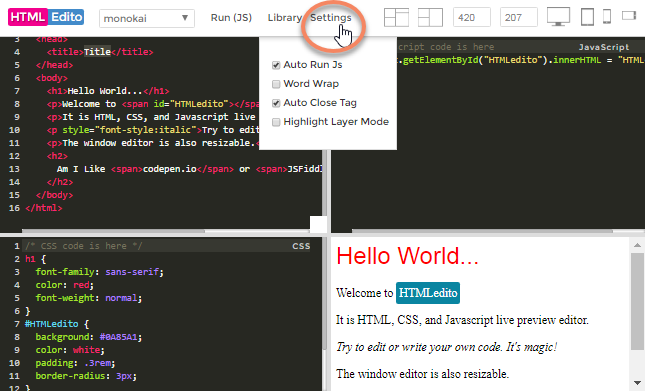
Task: Enable the Word Wrap checkbox
Action: point(276,84)
